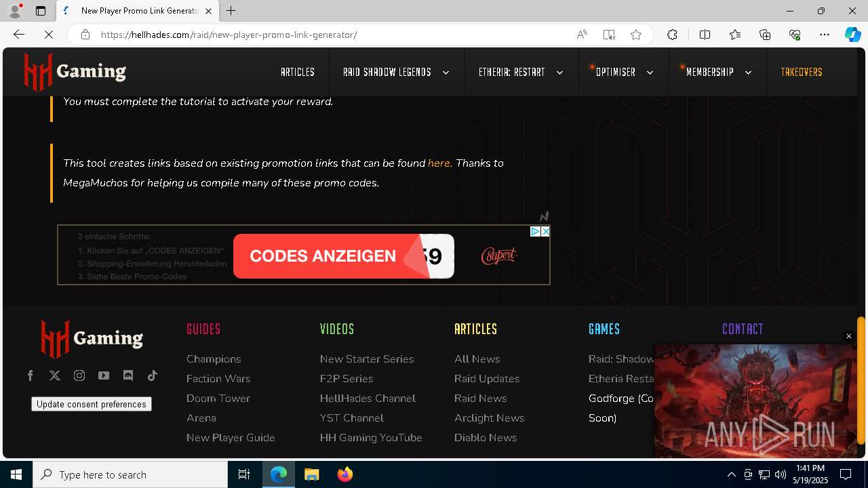Viewport: 868px width, 488px height.
Task: Close the ad with X icon
Action: click(x=545, y=232)
